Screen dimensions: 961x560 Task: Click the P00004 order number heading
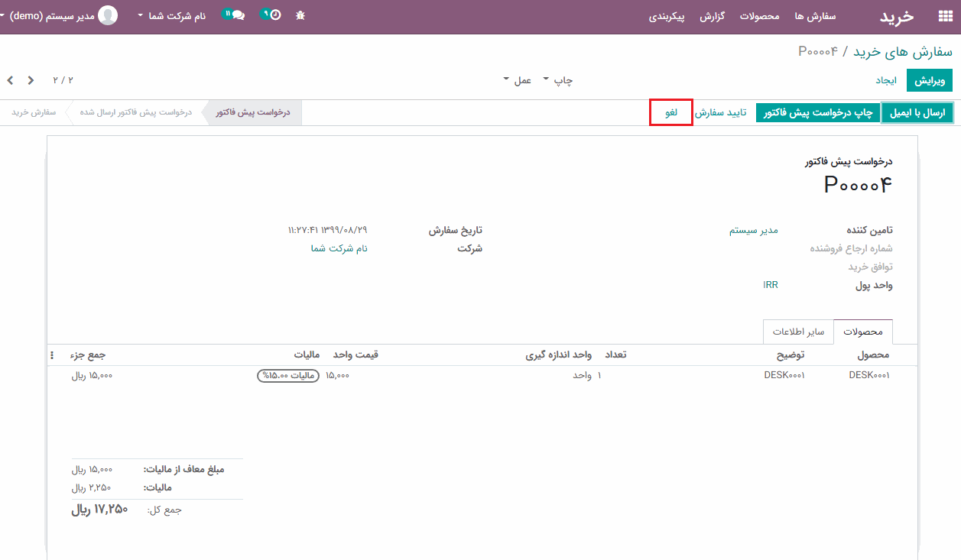pos(858,184)
